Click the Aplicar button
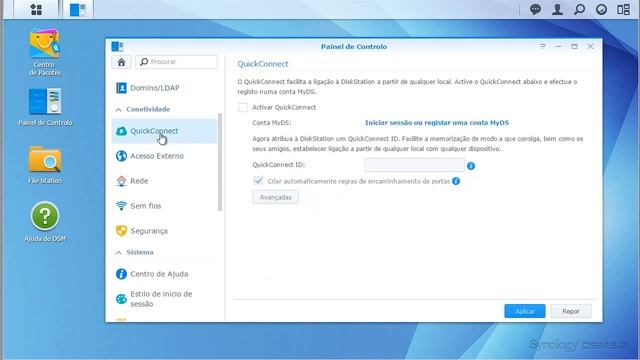Viewport: 640px width, 360px height. [x=524, y=311]
